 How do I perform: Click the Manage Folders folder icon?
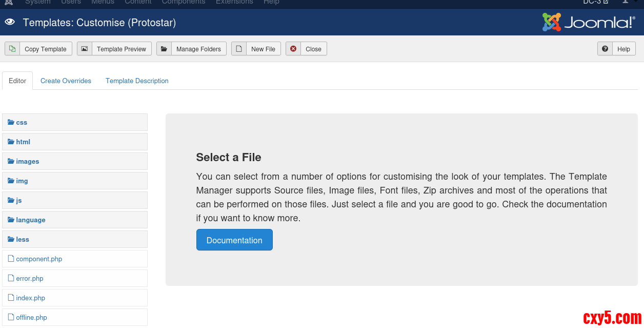click(x=164, y=49)
